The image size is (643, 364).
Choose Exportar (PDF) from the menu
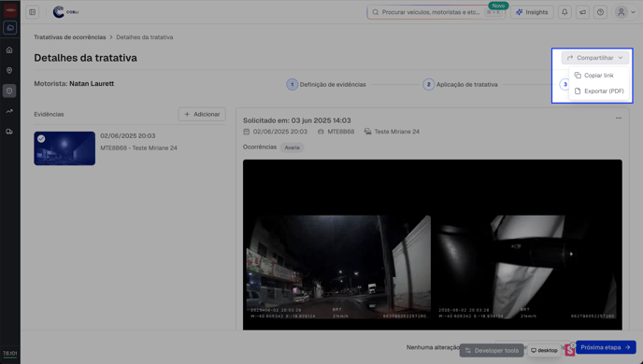599,91
